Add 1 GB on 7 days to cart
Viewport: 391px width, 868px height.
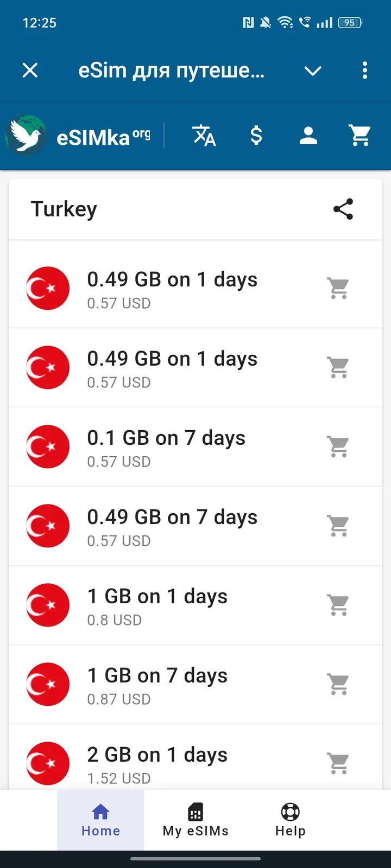point(338,684)
